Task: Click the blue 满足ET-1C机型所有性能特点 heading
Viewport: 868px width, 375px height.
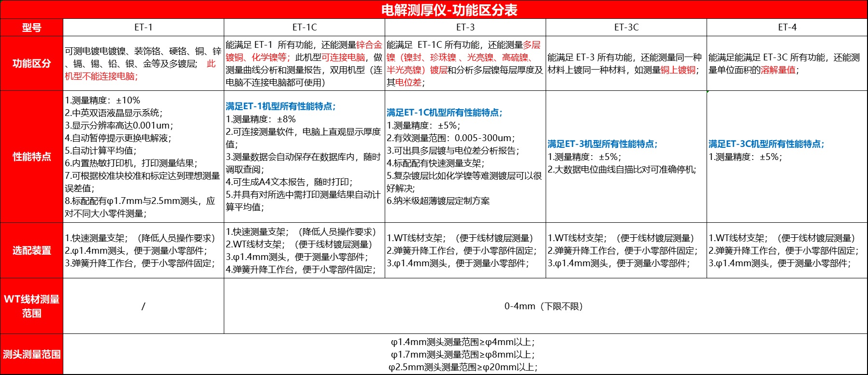Action: point(444,113)
